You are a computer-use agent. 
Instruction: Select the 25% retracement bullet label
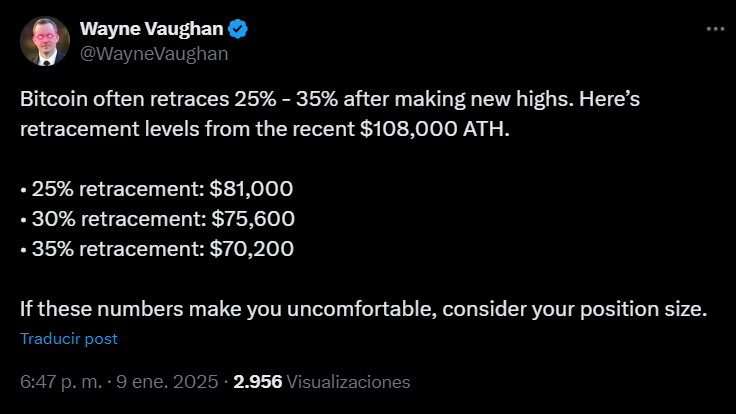[x=118, y=189]
